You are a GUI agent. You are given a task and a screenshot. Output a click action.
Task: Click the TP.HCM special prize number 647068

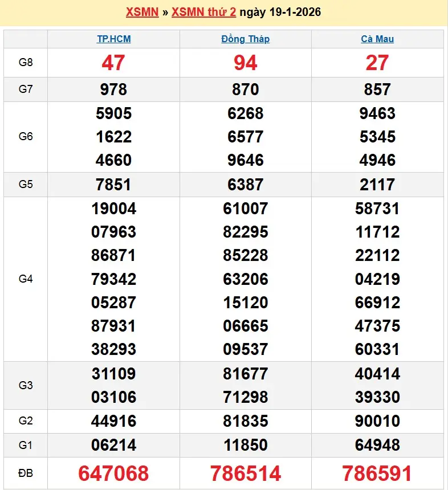(x=113, y=473)
